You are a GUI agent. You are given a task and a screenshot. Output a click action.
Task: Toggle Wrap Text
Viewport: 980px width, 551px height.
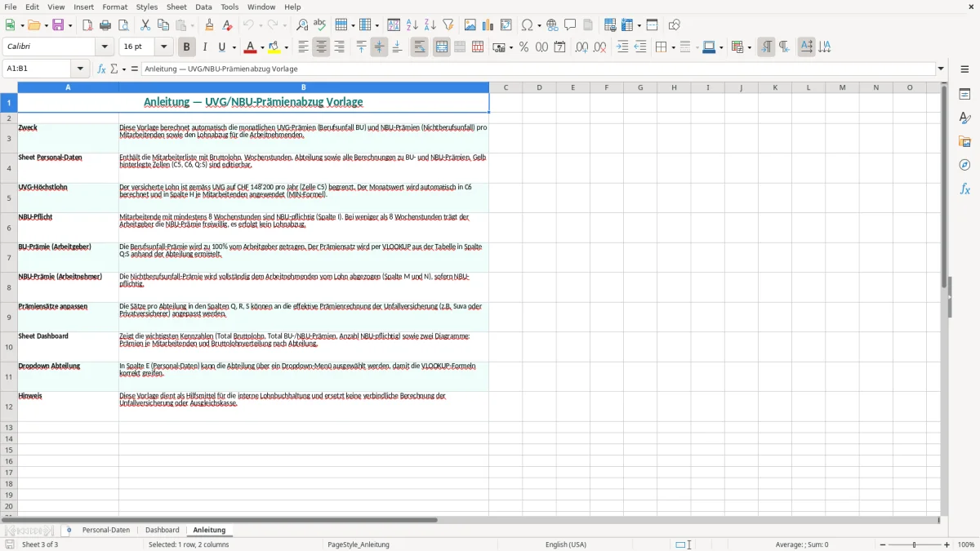pos(420,47)
